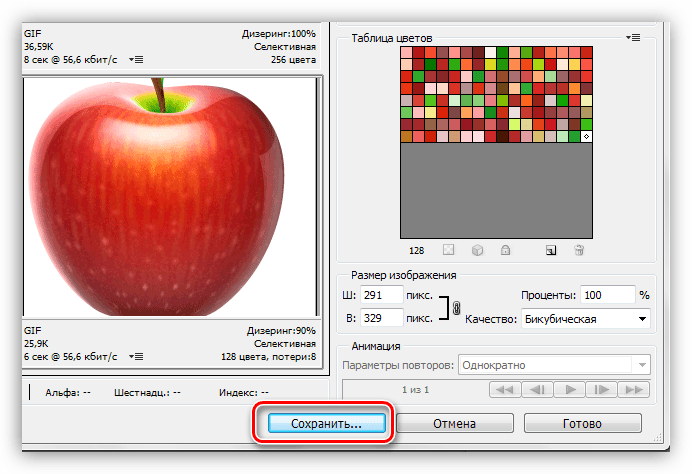Screen dimensions: 692x474
Task: Click the apple preview image
Action: (x=170, y=196)
